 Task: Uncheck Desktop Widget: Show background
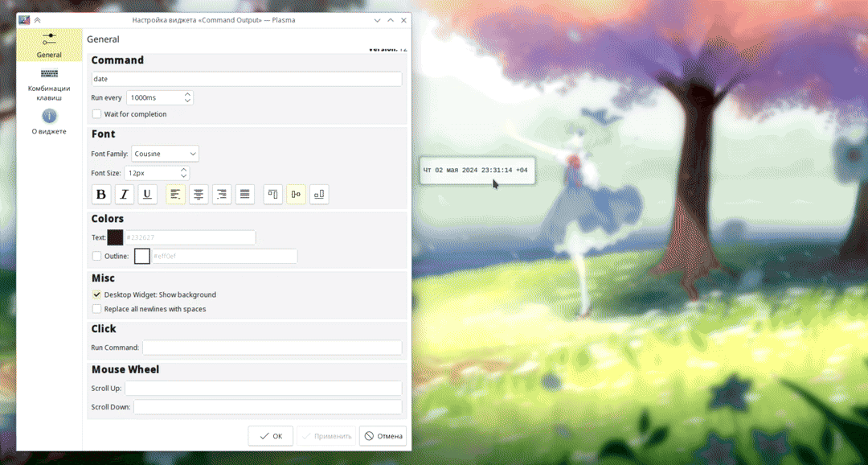coord(97,294)
